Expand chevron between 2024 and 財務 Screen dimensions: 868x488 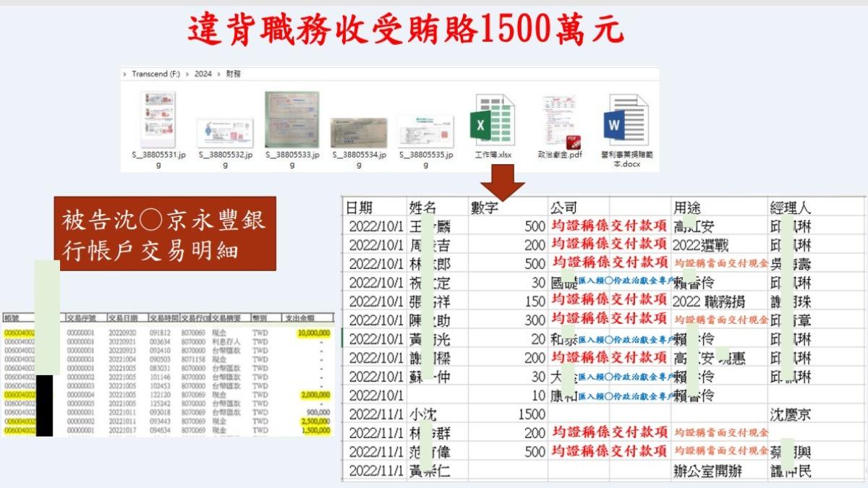218,74
